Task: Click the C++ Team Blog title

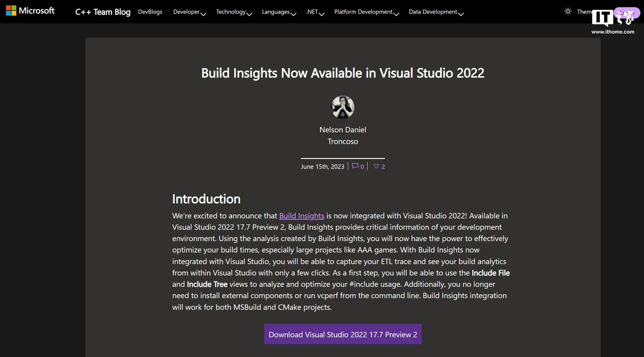Action: [x=102, y=12]
